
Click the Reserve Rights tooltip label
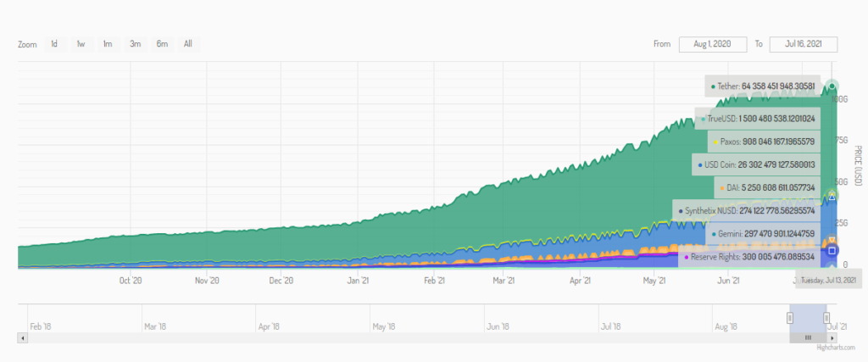click(x=749, y=258)
